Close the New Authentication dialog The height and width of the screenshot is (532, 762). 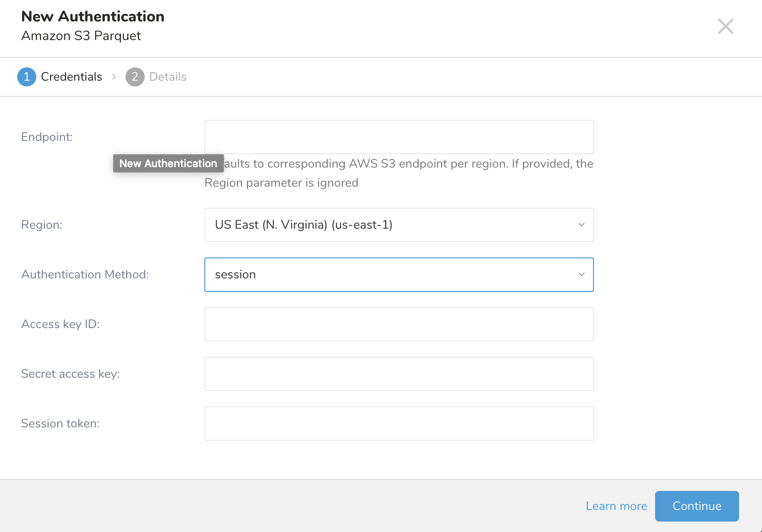(725, 26)
